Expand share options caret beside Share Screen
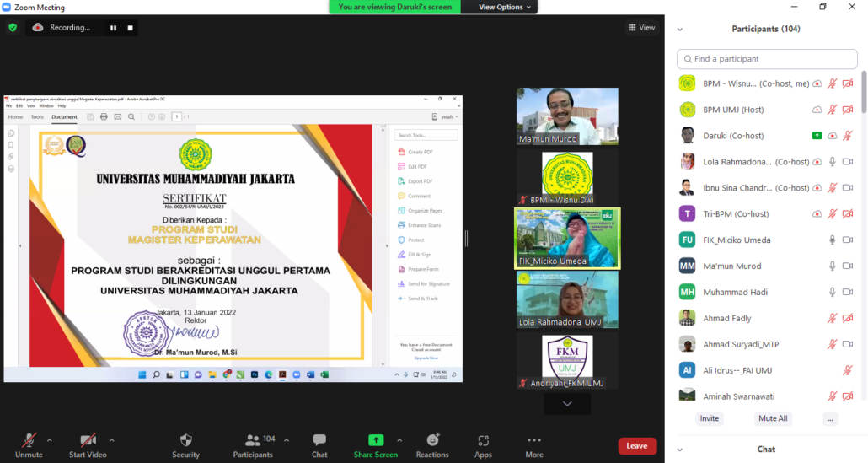Image resolution: width=868 pixels, height=463 pixels. click(399, 440)
